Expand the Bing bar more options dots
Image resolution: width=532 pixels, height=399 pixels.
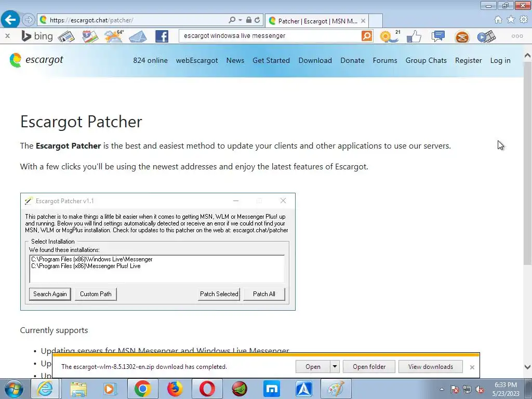pyautogui.click(x=517, y=36)
